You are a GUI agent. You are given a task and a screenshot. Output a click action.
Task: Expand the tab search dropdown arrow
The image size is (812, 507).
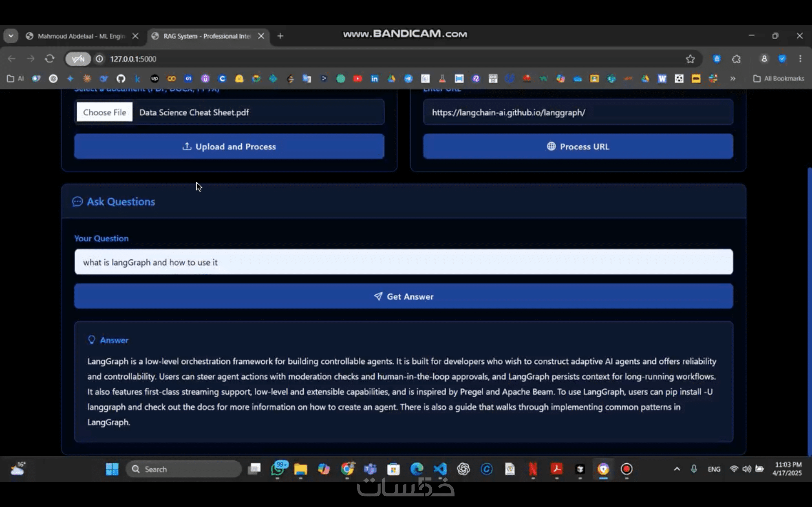[x=11, y=36]
